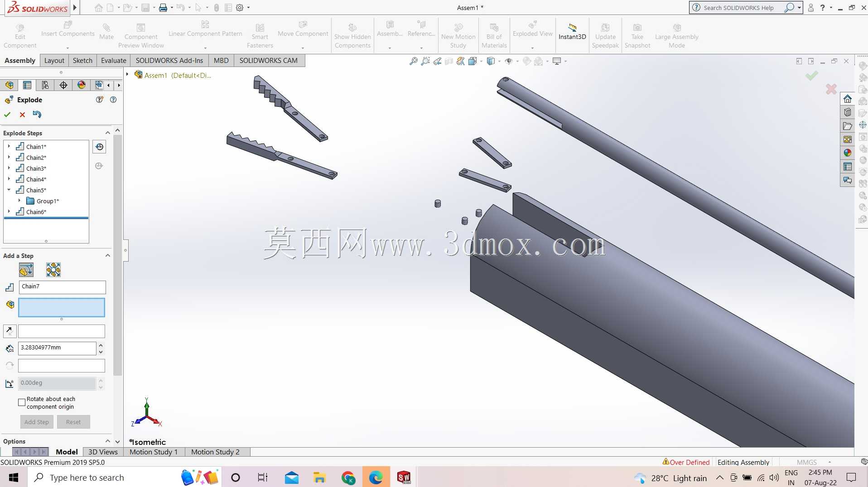Switch to the Evaluate tab
Image resolution: width=868 pixels, height=487 pixels.
pos(113,61)
